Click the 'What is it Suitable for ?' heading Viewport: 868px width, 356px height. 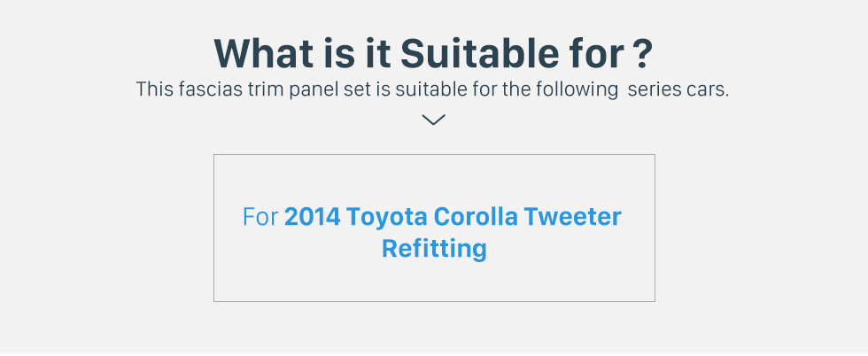(433, 54)
